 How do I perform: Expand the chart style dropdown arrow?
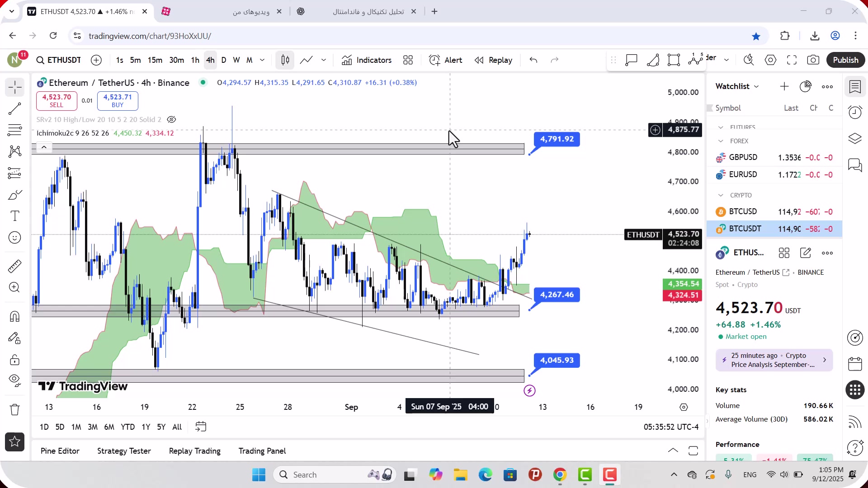pos(324,60)
